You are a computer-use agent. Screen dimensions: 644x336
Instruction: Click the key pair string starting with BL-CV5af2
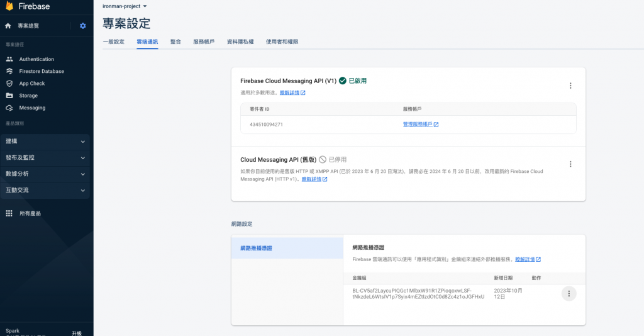(418, 294)
